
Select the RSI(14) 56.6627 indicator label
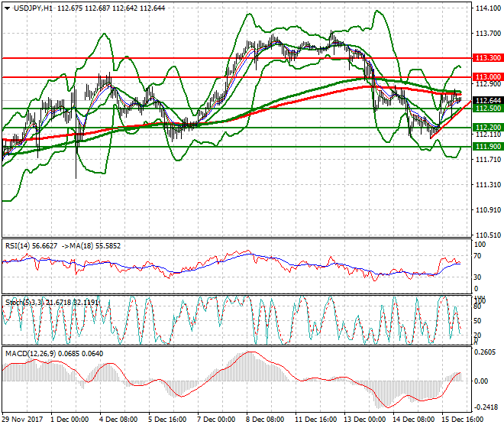tap(31, 246)
